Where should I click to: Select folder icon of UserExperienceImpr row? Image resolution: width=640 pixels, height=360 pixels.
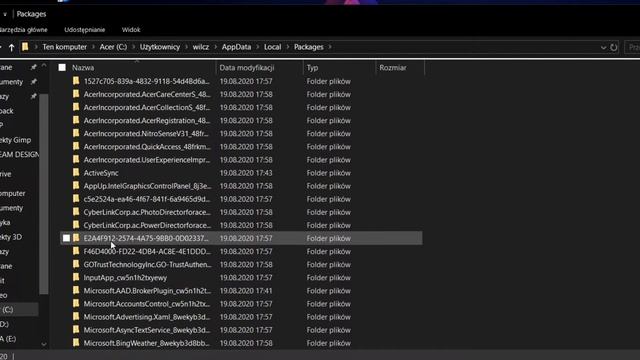click(x=76, y=159)
